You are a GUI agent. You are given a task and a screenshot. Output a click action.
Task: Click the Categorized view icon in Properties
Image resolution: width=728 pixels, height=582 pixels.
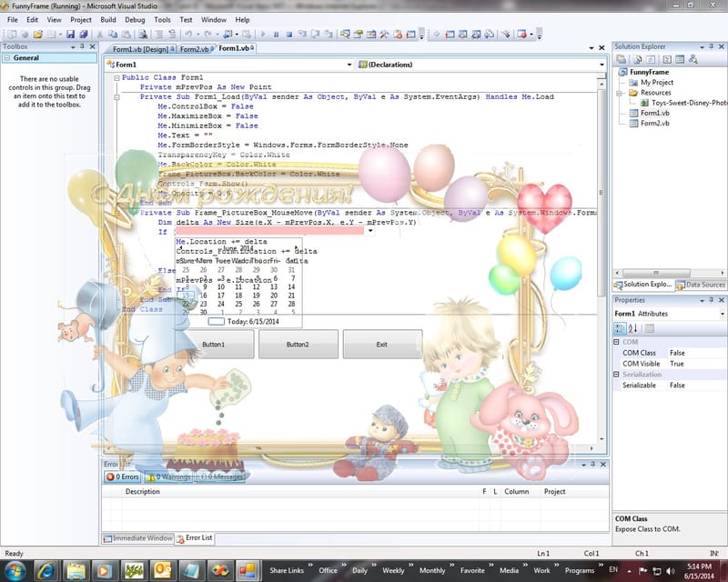[620, 328]
